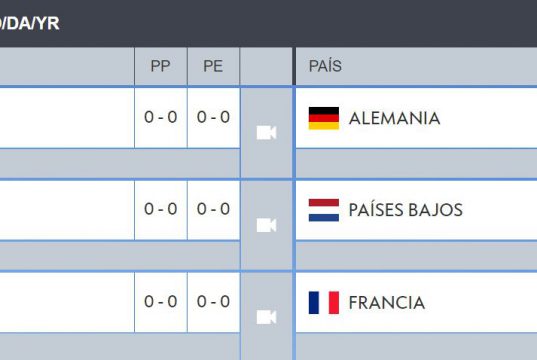Screen dimensions: 537x360
Task: Click the PE score 0 - 0 in Países Bajos row
Action: click(x=213, y=209)
